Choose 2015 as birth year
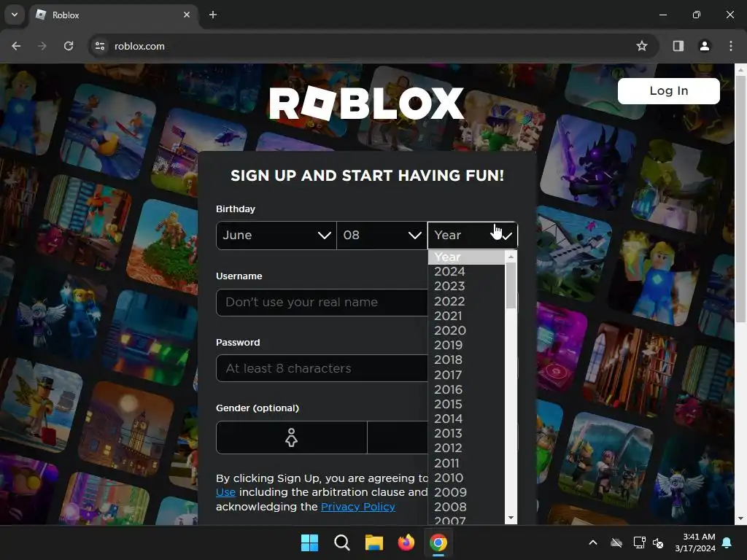This screenshot has height=560, width=747. (466, 404)
